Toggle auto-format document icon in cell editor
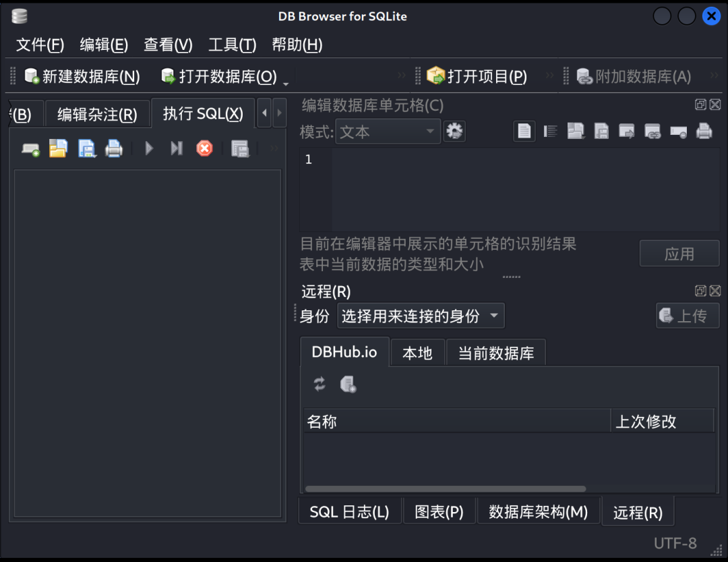 [524, 132]
